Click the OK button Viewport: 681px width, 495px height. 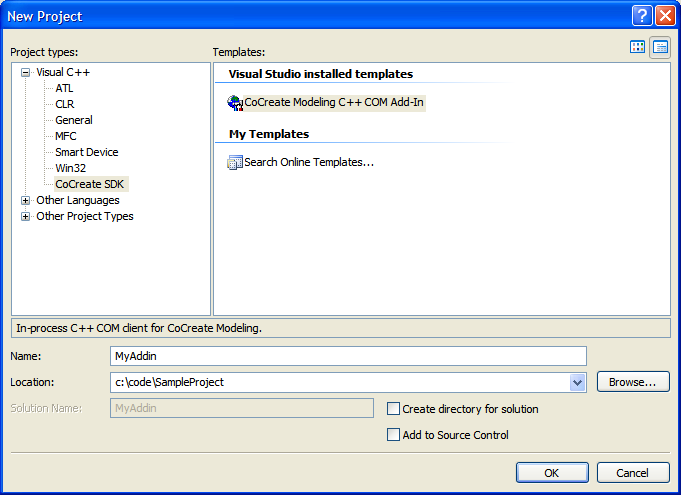coord(552,473)
